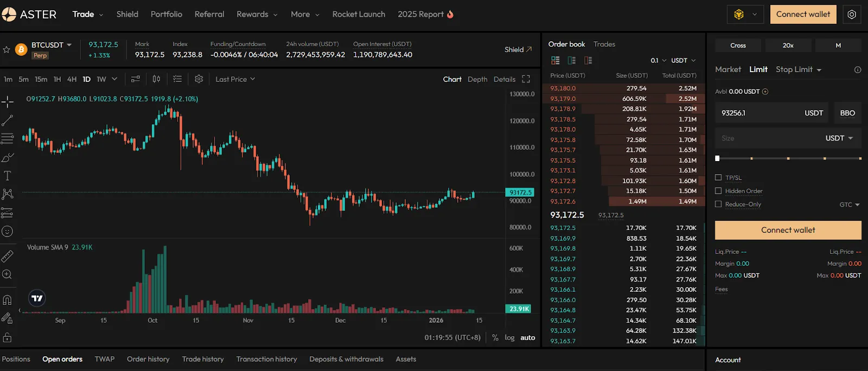This screenshot has height=371, width=868.
Task: Open the Last Price dropdown
Action: click(x=235, y=79)
